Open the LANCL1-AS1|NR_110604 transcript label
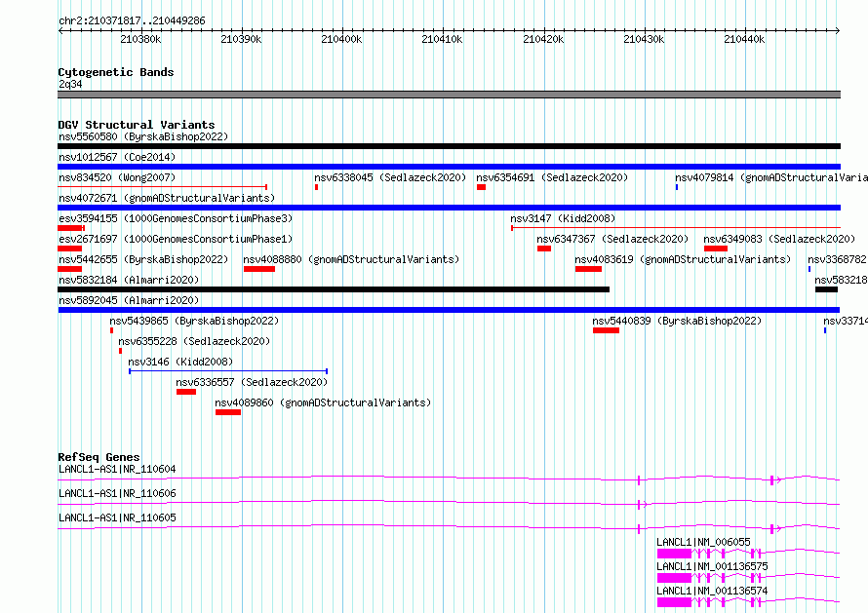 (117, 469)
